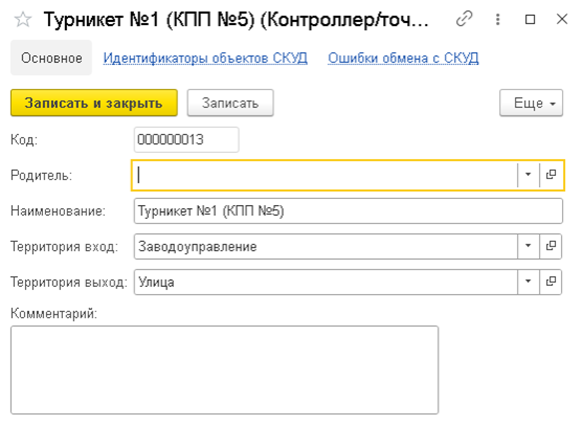Click the Записать и закрыть button

click(94, 103)
